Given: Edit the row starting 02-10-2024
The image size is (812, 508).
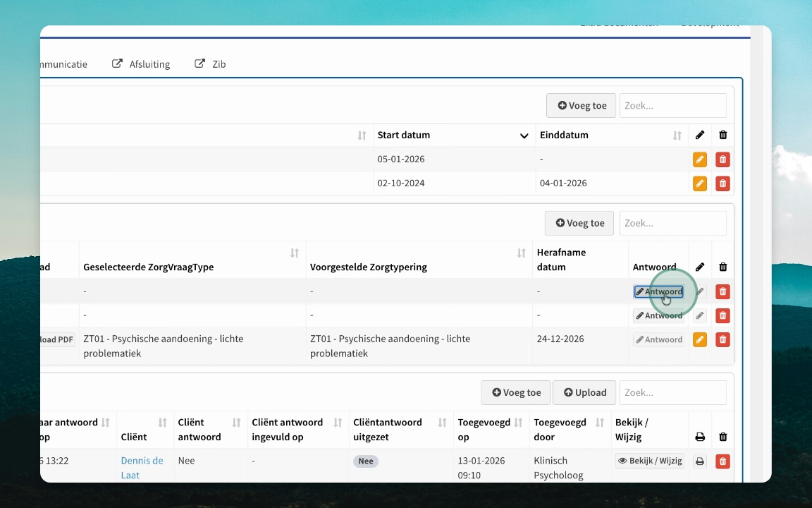Looking at the screenshot, I should [700, 183].
